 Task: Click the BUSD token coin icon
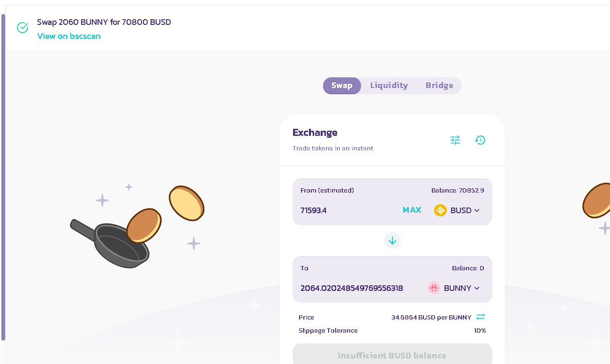tap(440, 210)
